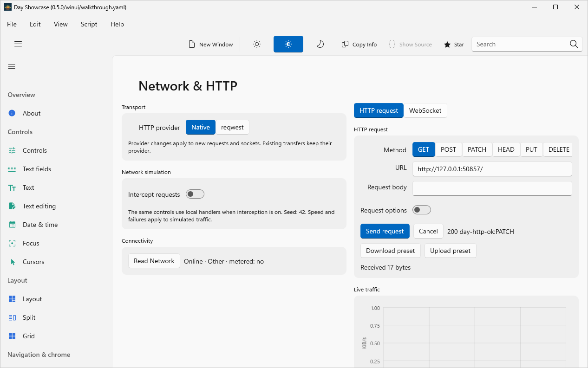Open the Edit menu
Viewport: 588px width, 368px height.
35,24
